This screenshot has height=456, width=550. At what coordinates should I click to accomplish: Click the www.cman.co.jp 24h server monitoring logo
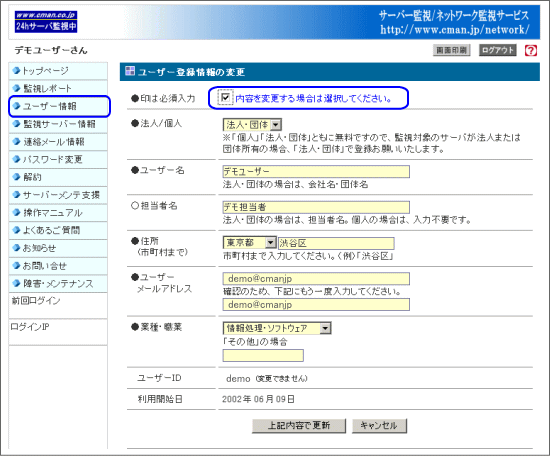pos(46,22)
